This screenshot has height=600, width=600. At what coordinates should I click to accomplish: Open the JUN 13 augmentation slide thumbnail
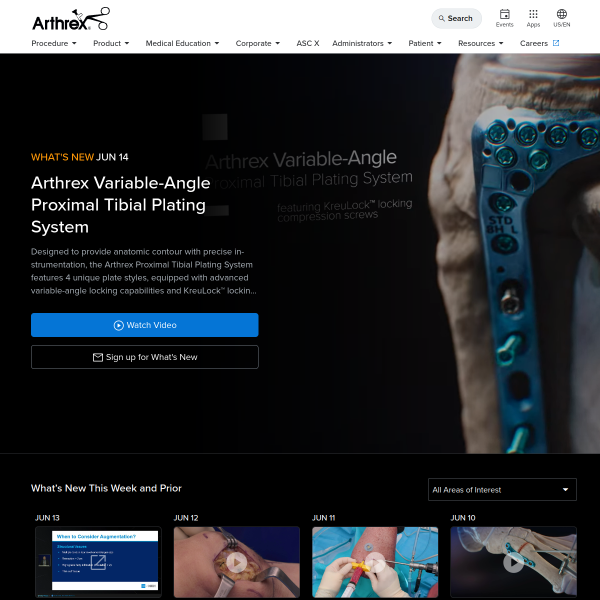[x=98, y=562]
